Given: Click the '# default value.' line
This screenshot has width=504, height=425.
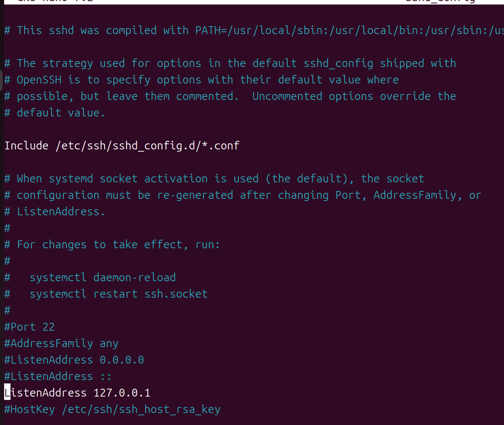Looking at the screenshot, I should 55,113.
